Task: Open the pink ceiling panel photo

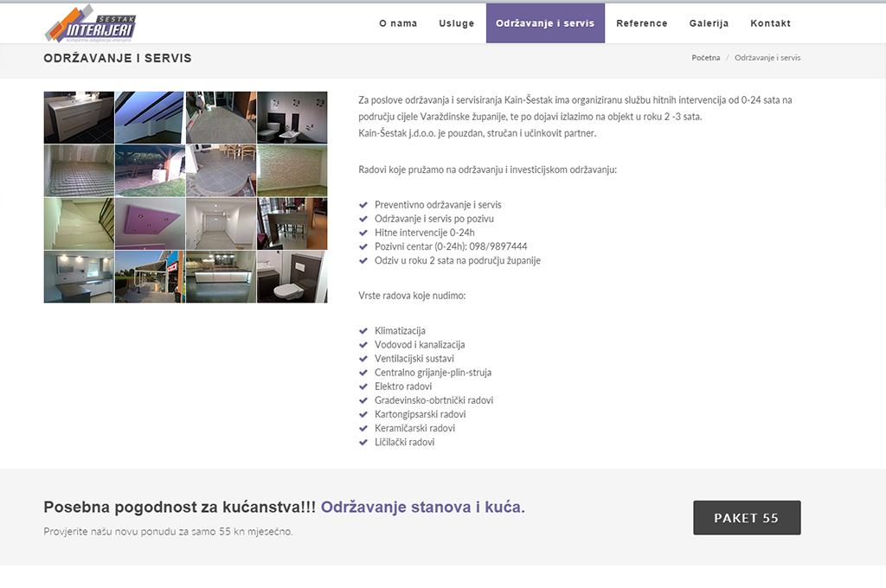Action: pos(150,224)
